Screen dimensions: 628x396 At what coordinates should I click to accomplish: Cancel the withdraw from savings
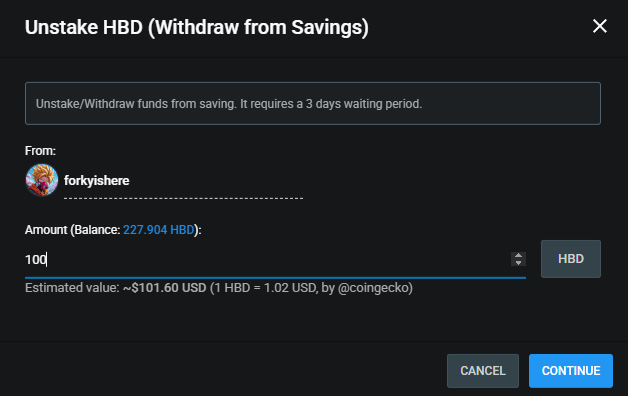point(483,371)
